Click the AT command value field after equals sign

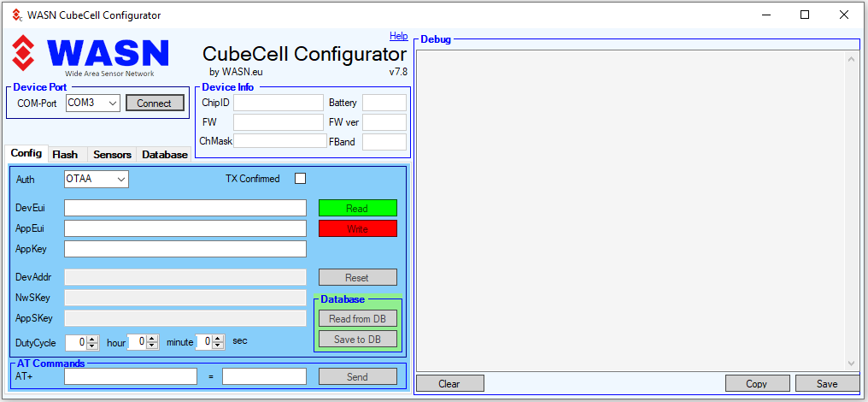[x=264, y=376]
